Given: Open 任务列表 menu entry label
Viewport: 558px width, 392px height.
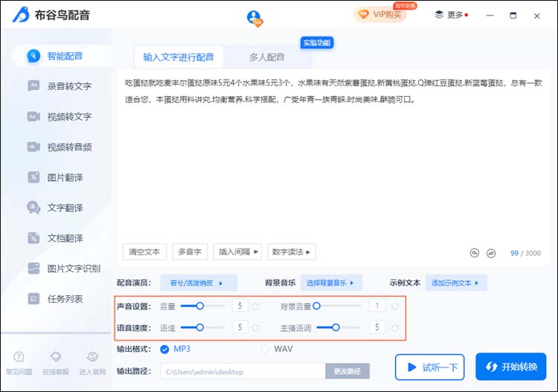Looking at the screenshot, I should point(65,299).
